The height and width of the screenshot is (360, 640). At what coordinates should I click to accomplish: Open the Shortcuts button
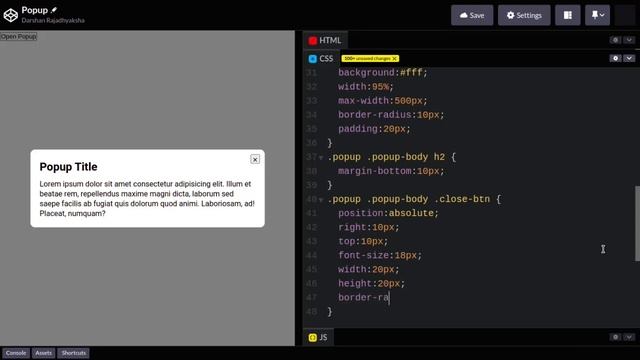(x=73, y=353)
